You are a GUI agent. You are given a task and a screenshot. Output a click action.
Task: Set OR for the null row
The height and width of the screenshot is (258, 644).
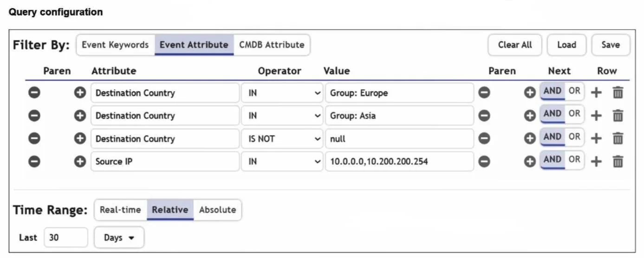click(x=574, y=137)
